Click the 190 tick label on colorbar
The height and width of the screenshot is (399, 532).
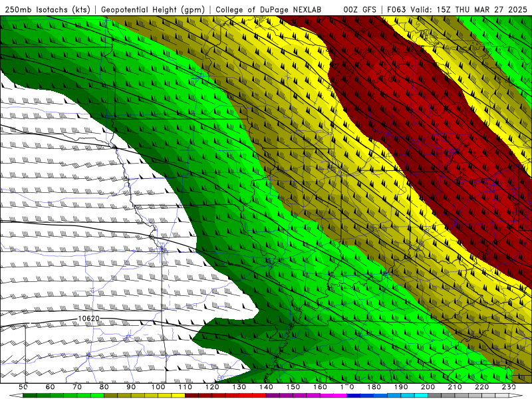(x=401, y=387)
